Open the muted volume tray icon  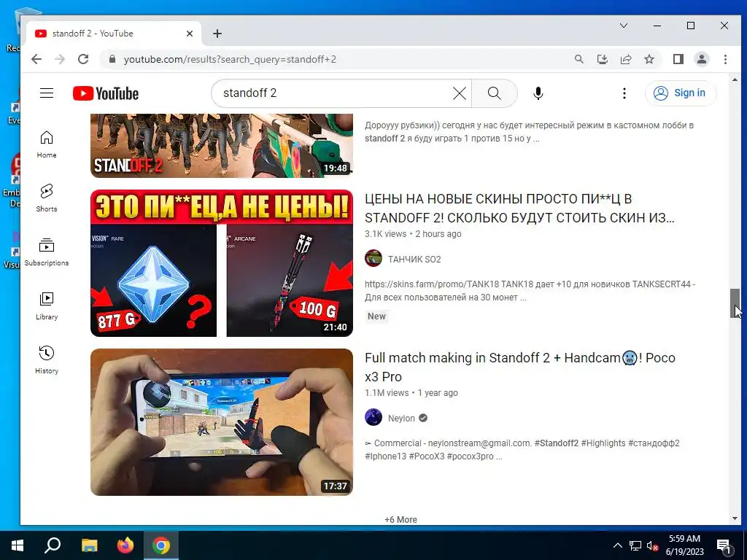[x=652, y=545]
